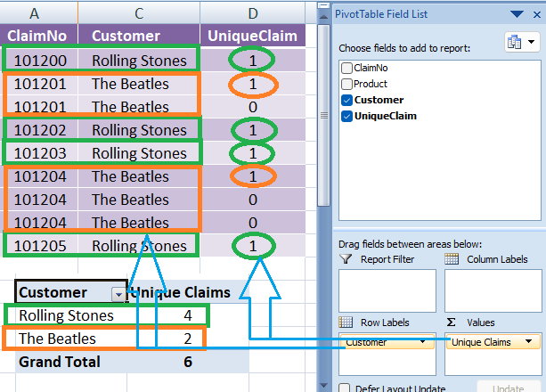Open the field list pane options arrow
The width and height of the screenshot is (546, 392).
pos(516,14)
